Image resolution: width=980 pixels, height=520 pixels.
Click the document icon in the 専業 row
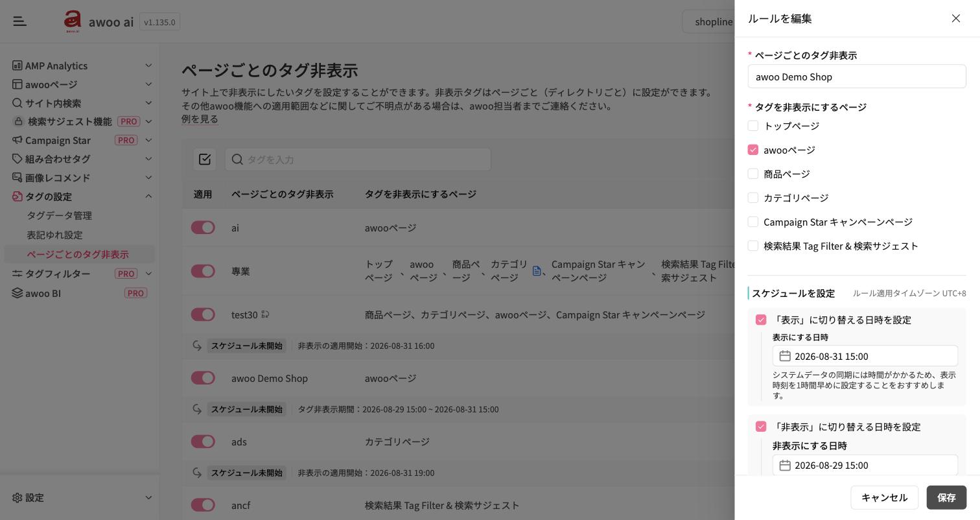(537, 270)
